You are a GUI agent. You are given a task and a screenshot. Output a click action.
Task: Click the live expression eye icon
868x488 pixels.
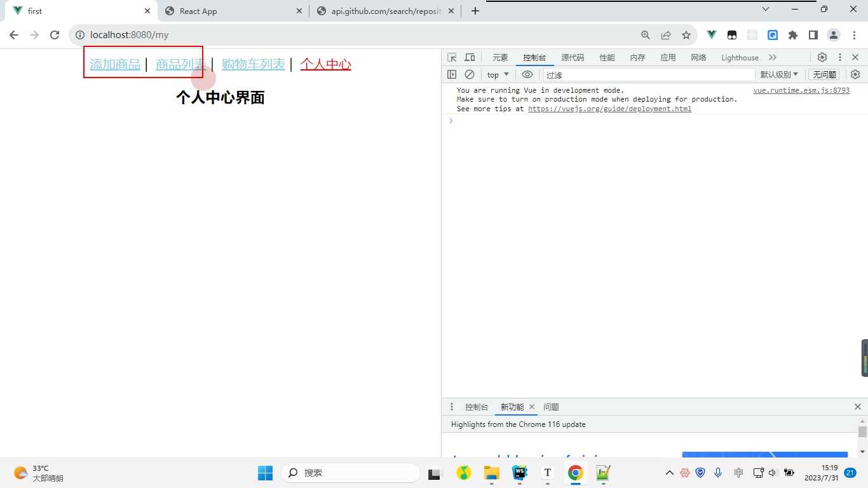pos(527,74)
